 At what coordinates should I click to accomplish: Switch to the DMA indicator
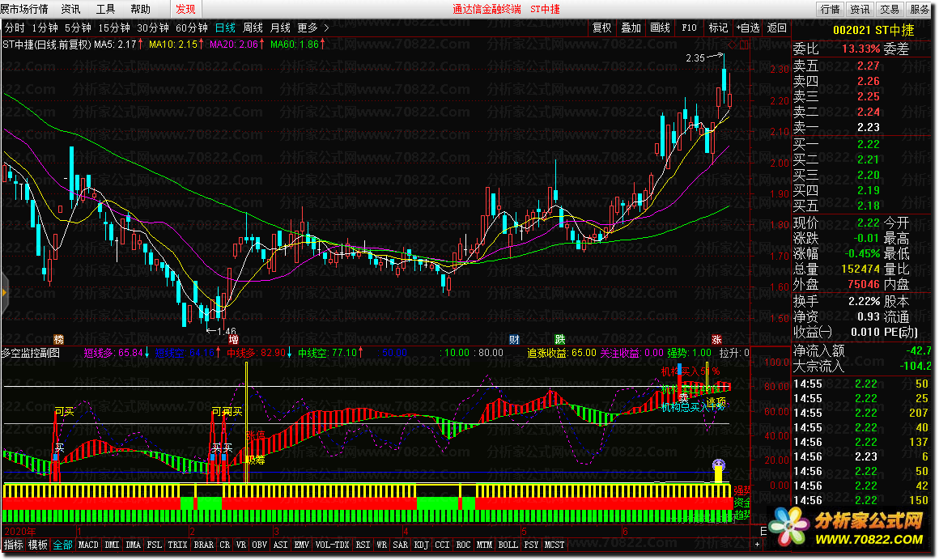click(133, 545)
